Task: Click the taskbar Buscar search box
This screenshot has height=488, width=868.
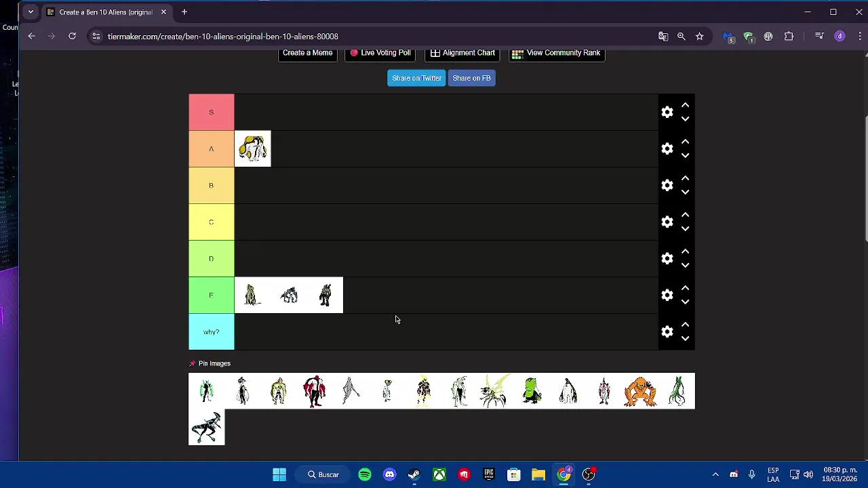Action: point(323,474)
